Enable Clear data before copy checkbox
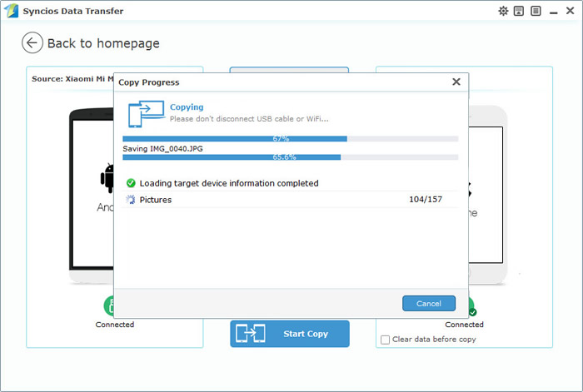This screenshot has height=392, width=583. (x=385, y=340)
